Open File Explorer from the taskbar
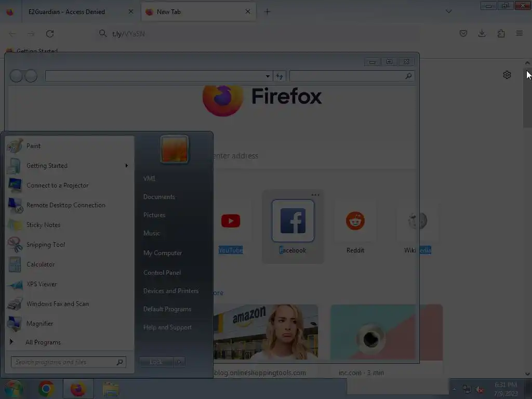The image size is (532, 399). [x=111, y=389]
